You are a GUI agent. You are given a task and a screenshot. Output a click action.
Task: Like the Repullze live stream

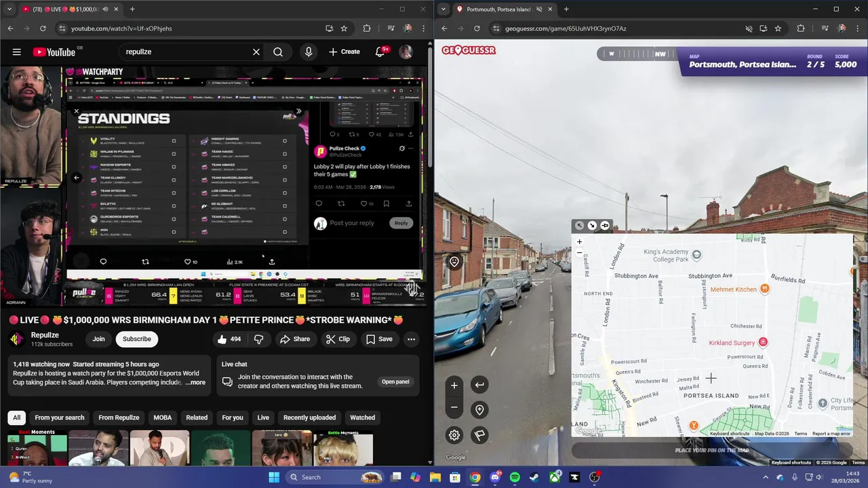pos(230,339)
